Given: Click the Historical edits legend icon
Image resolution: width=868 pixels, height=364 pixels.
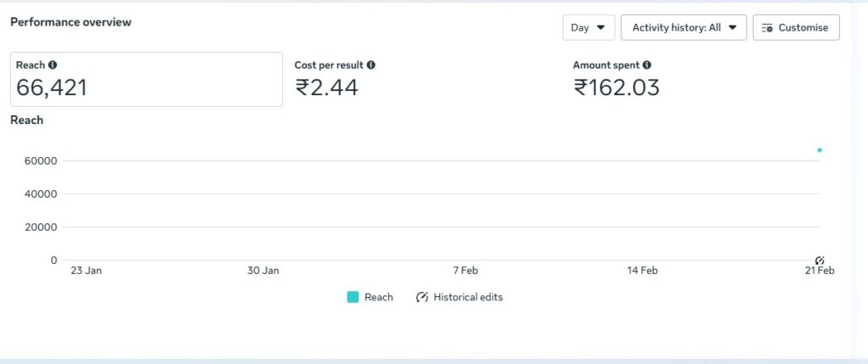Looking at the screenshot, I should (422, 298).
